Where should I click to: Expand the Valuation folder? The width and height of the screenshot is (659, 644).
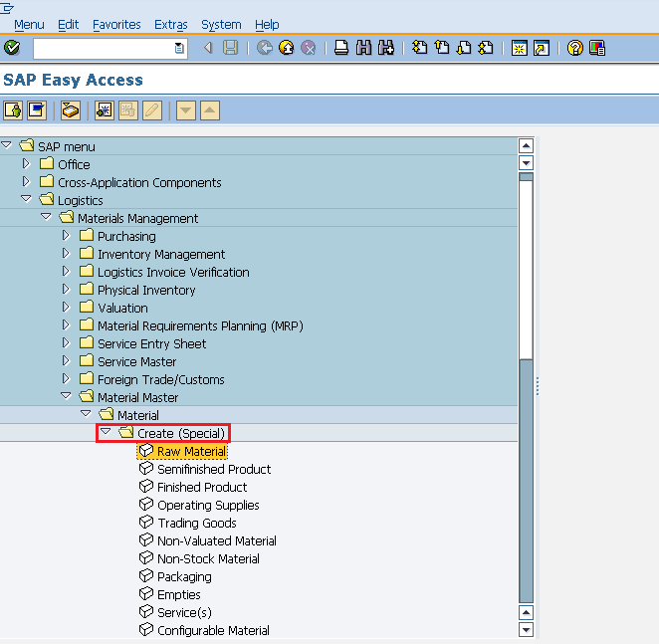[x=66, y=307]
